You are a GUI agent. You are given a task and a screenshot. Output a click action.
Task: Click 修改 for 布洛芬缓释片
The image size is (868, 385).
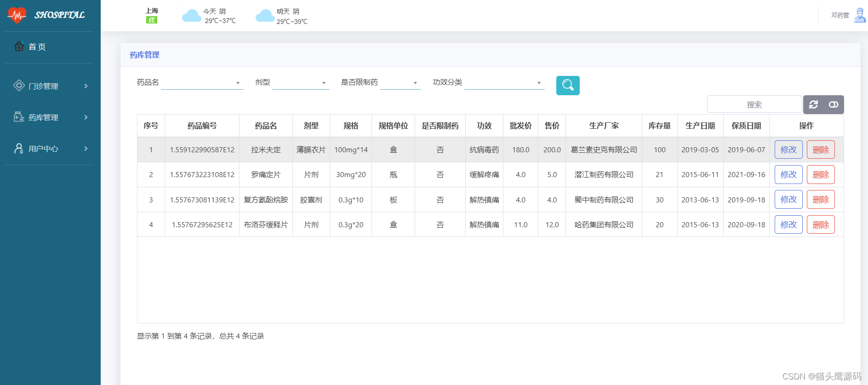pyautogui.click(x=788, y=224)
